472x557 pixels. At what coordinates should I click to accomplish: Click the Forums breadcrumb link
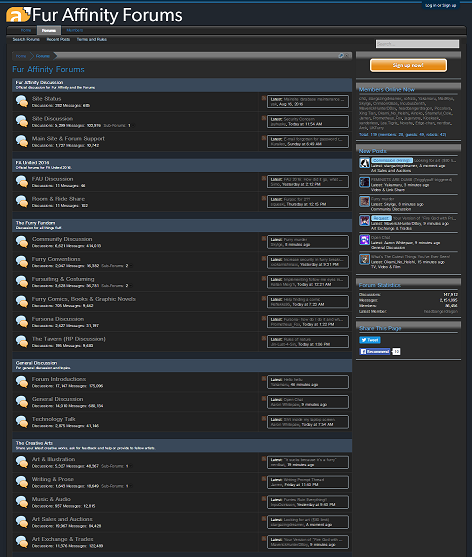pos(43,56)
